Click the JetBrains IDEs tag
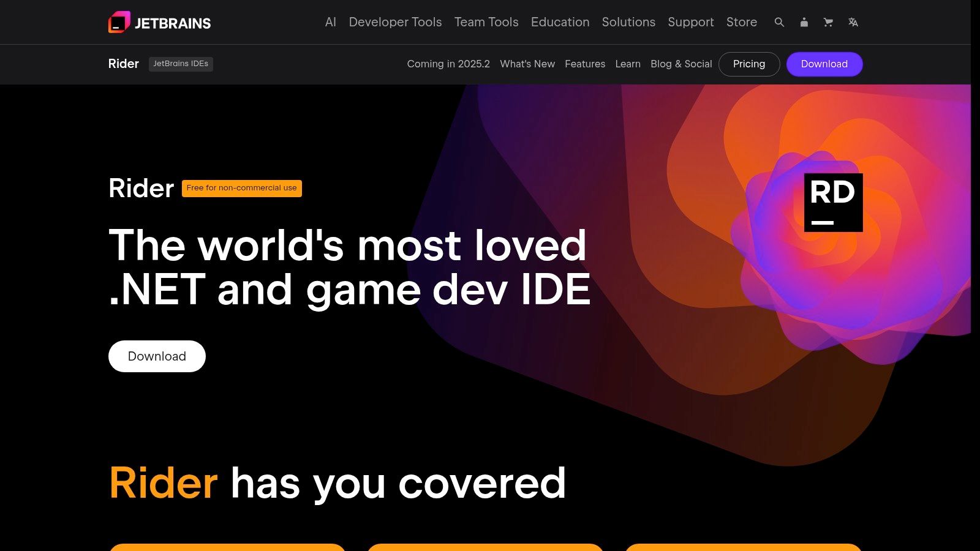Image resolution: width=980 pixels, height=551 pixels. tap(181, 64)
